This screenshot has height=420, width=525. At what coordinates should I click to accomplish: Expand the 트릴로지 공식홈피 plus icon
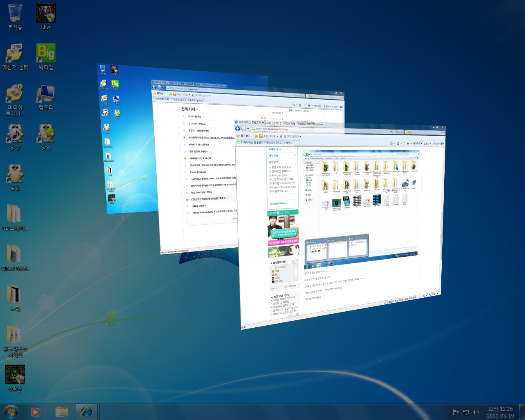click(x=270, y=167)
